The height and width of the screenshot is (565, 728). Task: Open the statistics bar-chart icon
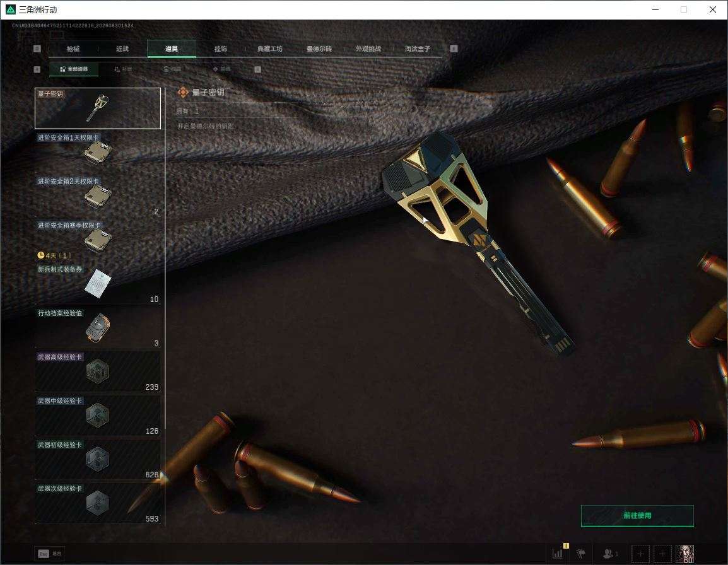[558, 554]
